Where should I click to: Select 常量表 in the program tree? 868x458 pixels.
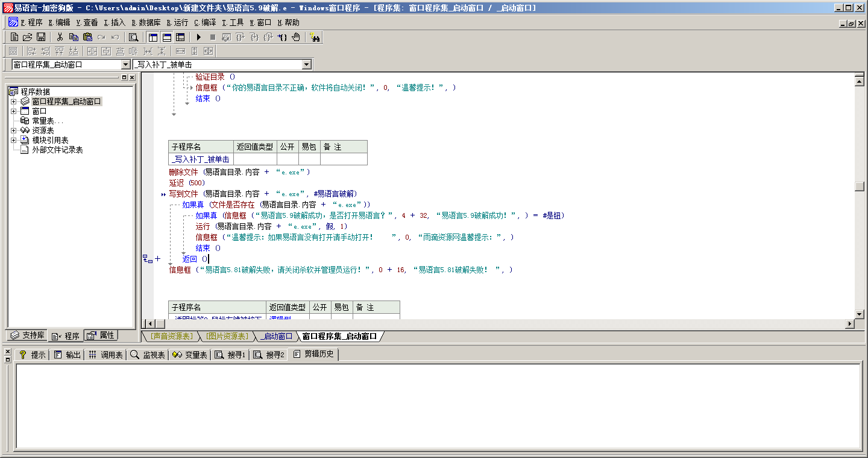point(47,121)
